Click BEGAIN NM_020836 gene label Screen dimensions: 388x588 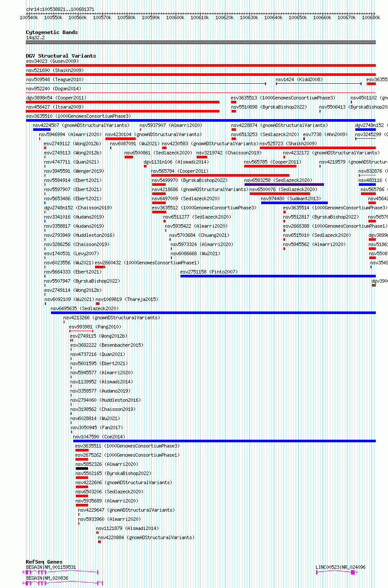coord(47,578)
